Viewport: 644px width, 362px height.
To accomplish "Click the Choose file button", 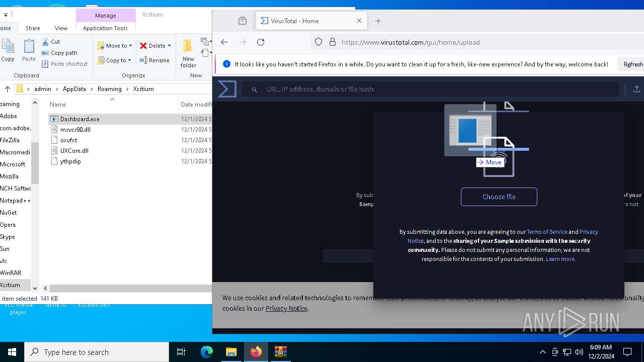I will tap(499, 197).
